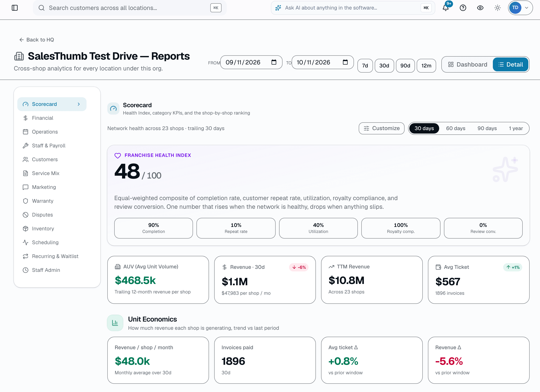Select the 12m quick range
Screen dimensions: 540x392
pyautogui.click(x=426, y=66)
